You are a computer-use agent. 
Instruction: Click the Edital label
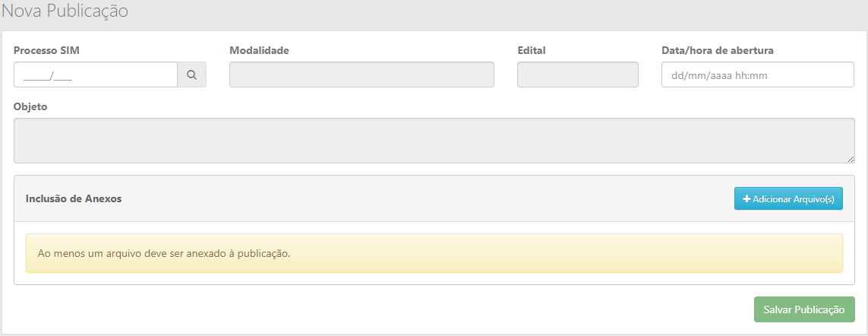point(532,51)
